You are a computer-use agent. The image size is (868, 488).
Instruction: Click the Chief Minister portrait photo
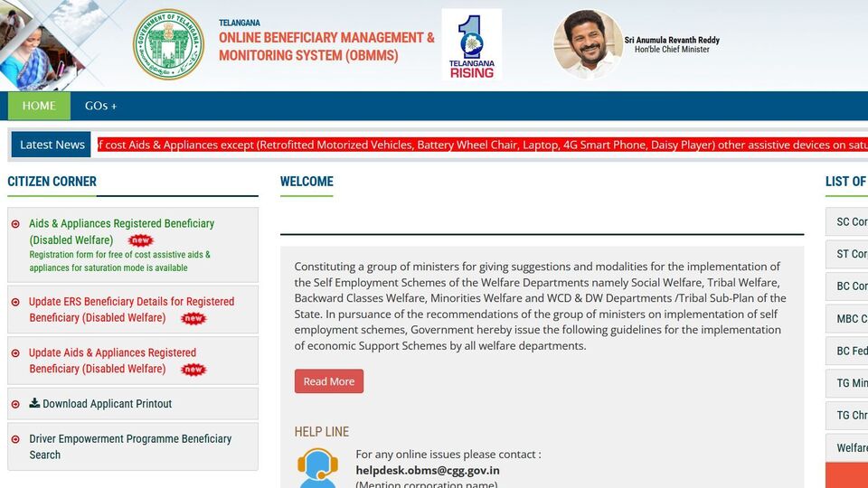(x=589, y=45)
